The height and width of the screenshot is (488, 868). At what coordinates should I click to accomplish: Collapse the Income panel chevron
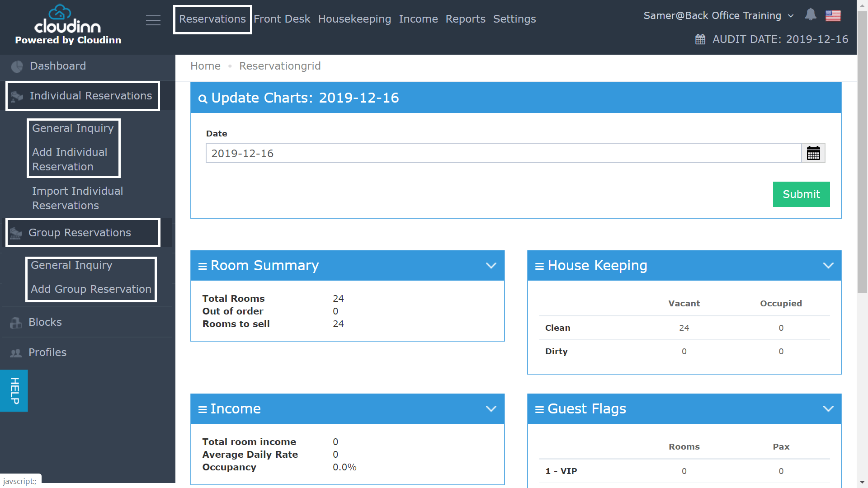click(x=491, y=409)
